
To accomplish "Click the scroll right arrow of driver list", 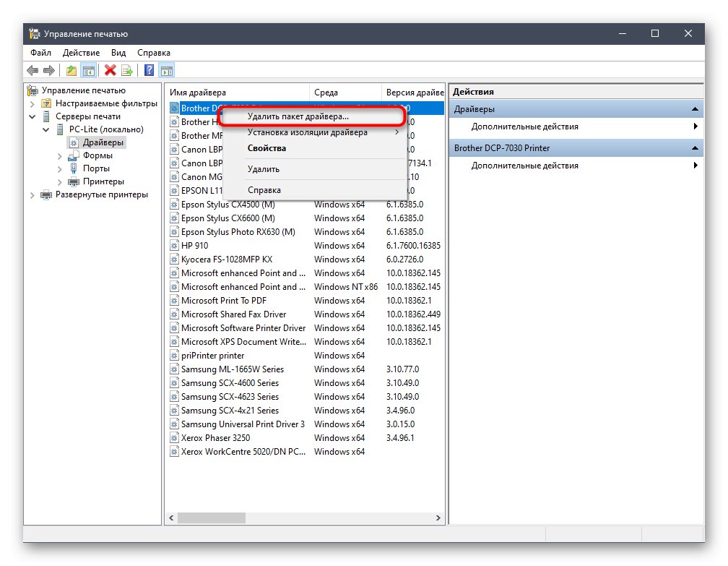I will (438, 518).
